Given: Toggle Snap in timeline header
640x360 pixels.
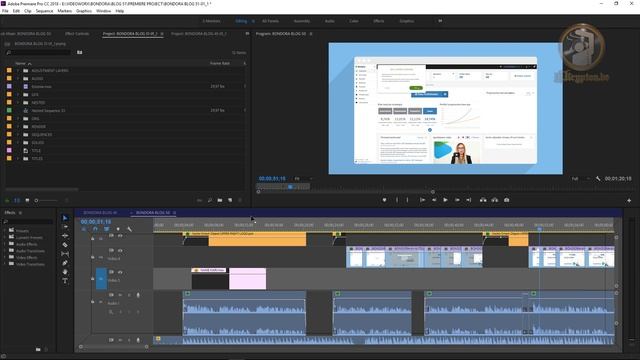Looking at the screenshot, I should pyautogui.click(x=95, y=229).
